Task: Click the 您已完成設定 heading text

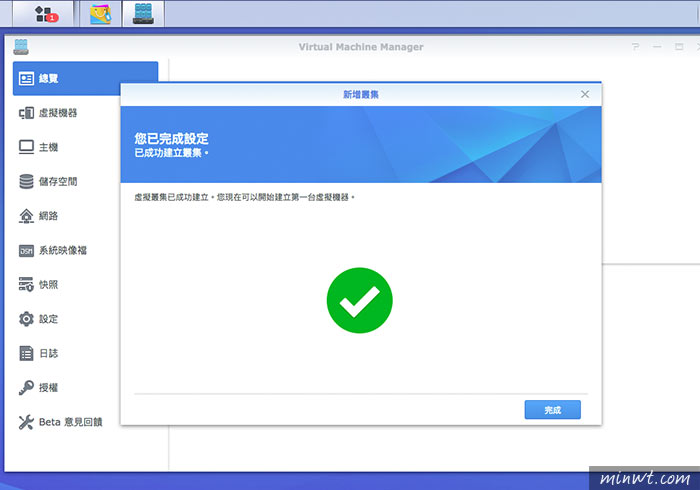Action: pos(171,138)
